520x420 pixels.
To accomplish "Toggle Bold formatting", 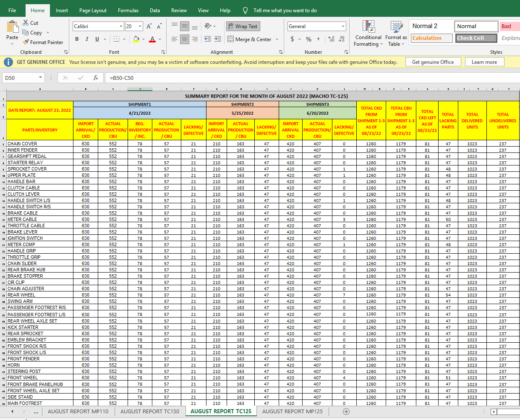I will click(x=77, y=39).
